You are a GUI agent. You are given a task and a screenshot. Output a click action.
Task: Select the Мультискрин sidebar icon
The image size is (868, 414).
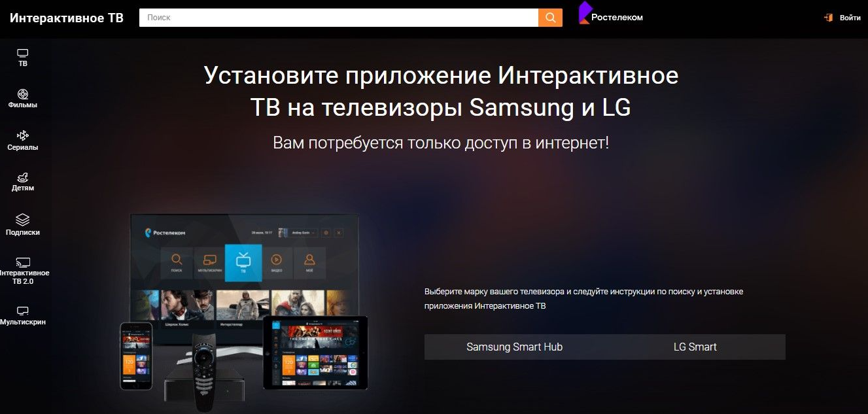pos(22,311)
